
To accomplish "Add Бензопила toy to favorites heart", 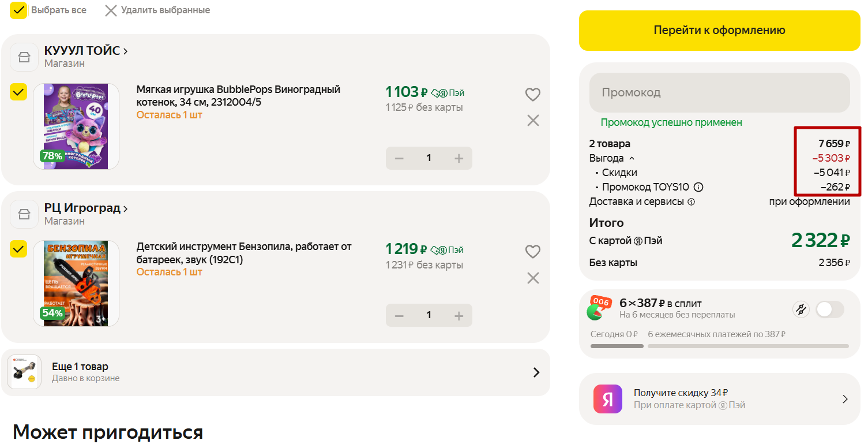I will 533,252.
